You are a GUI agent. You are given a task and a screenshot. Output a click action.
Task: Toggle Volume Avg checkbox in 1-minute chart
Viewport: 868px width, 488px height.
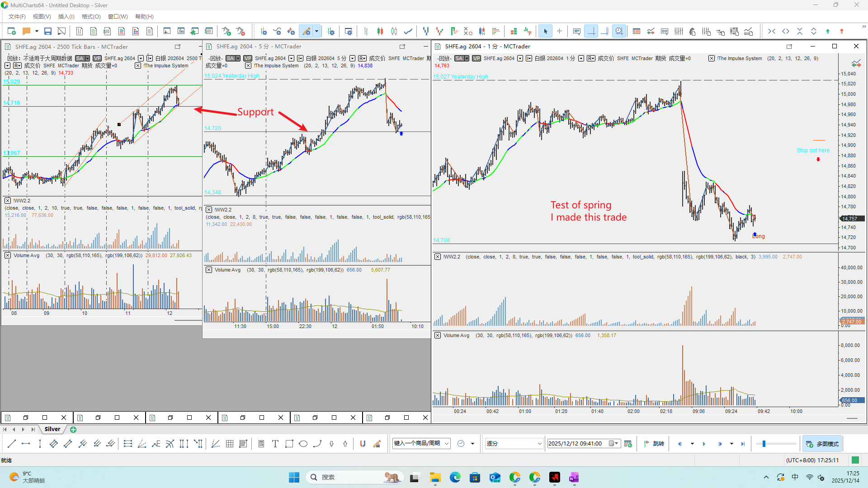click(x=438, y=335)
